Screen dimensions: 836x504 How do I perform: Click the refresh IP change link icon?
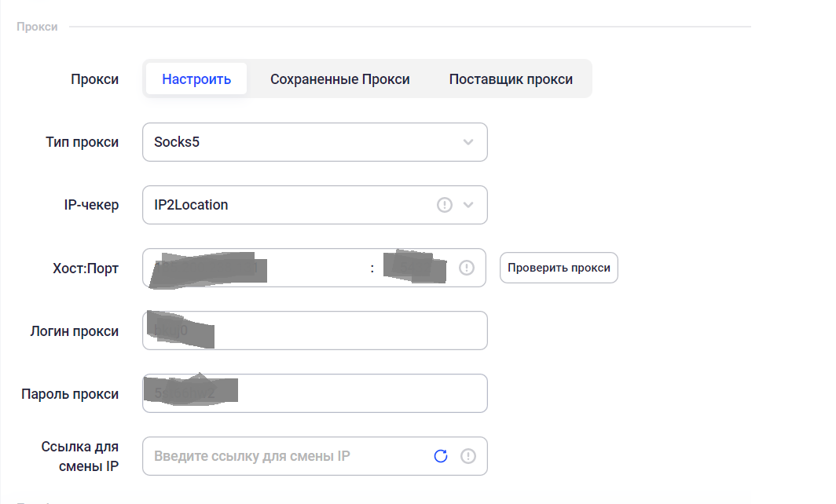coord(441,456)
